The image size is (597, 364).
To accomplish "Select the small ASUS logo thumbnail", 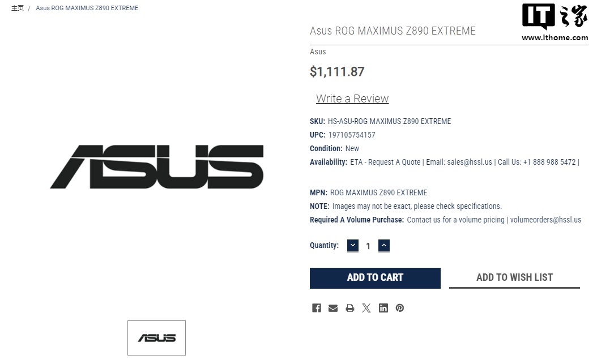I will coord(156,338).
